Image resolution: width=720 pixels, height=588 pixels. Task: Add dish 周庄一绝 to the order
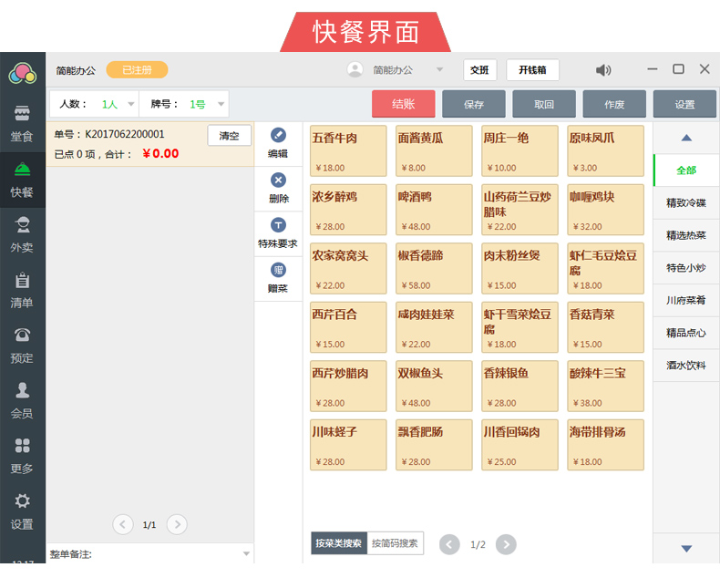coord(519,150)
